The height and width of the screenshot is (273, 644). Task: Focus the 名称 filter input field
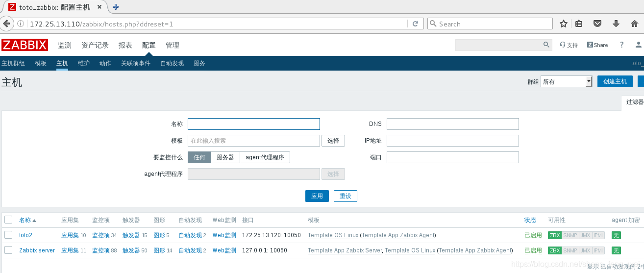point(254,124)
